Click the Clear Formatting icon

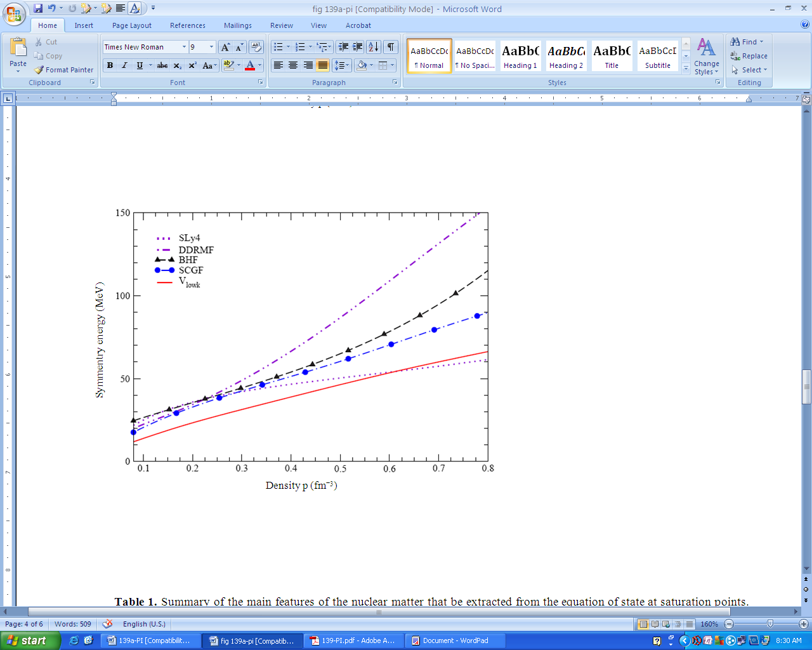(256, 47)
